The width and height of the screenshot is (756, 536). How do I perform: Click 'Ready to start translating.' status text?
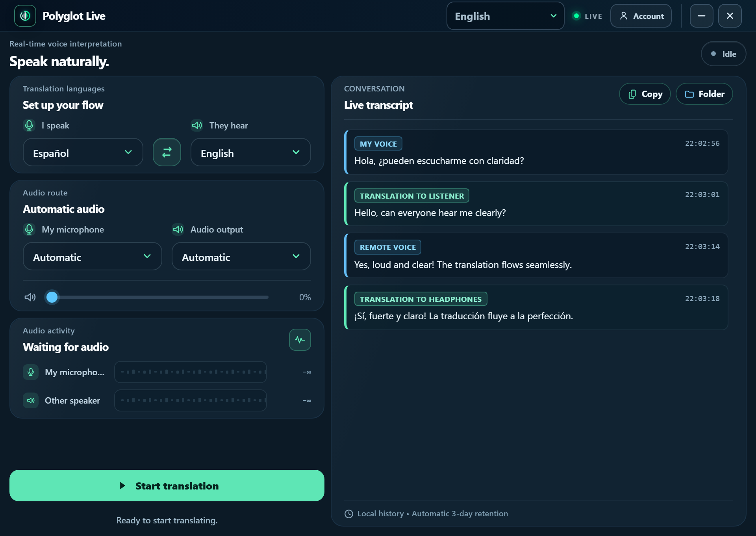coord(167,521)
